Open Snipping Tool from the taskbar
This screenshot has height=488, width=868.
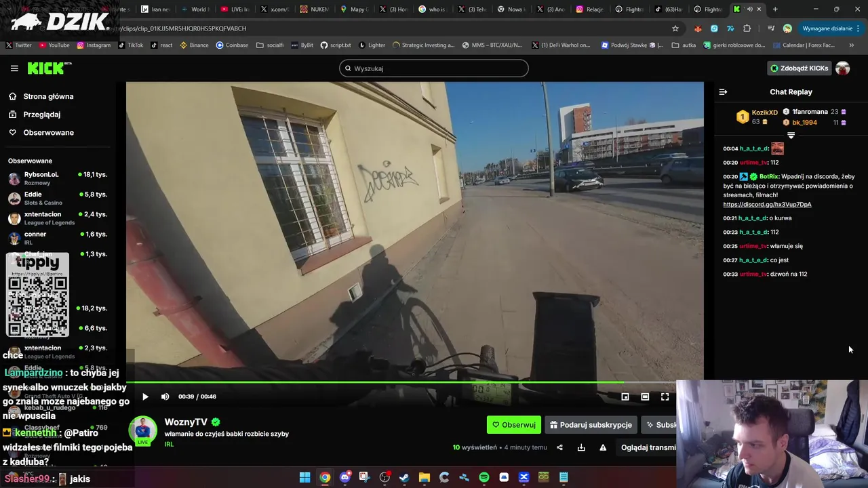click(x=365, y=478)
